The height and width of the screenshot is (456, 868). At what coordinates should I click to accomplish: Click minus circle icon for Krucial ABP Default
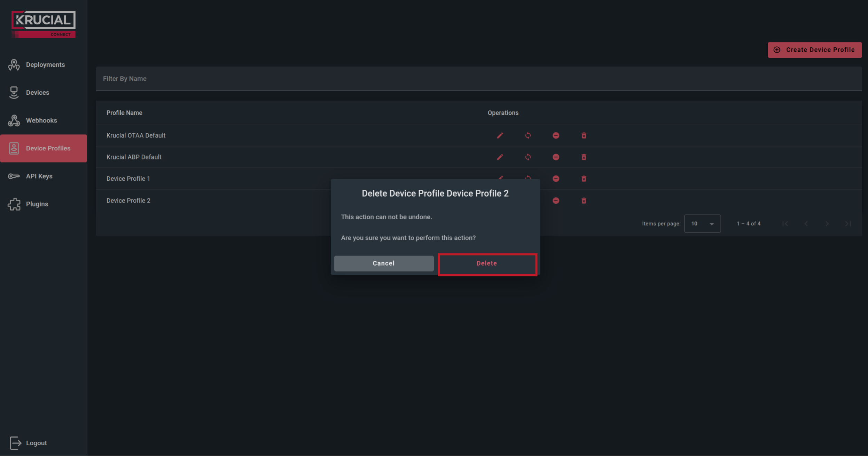point(556,157)
